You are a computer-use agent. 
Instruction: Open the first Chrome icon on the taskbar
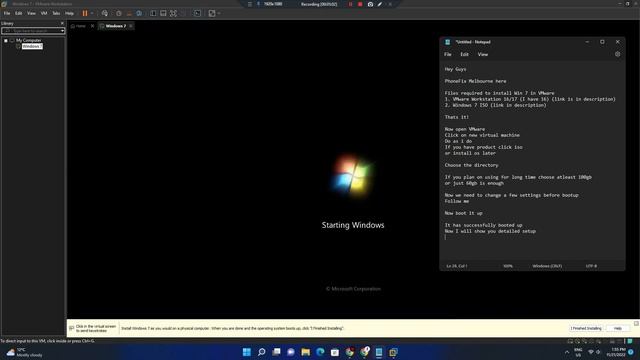pyautogui.click(x=350, y=352)
